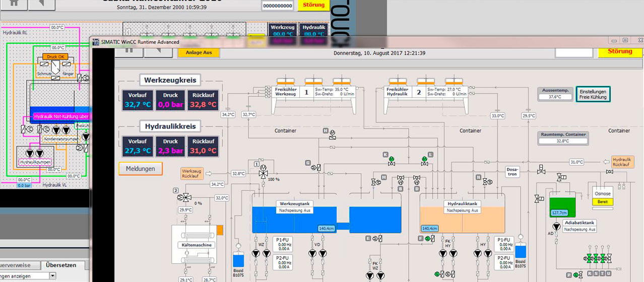644x282 pixels.
Task: Click the Störung alarm indicator in runtime window
Action: coord(620,51)
